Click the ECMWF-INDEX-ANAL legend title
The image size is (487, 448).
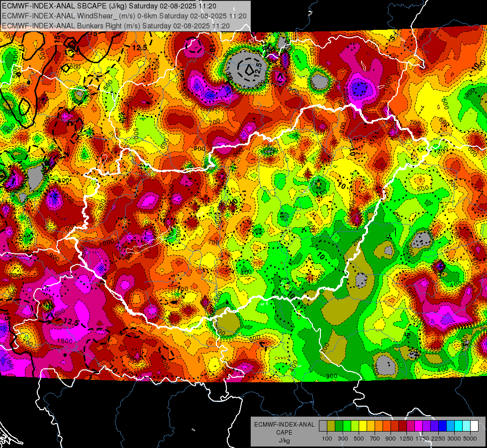click(x=284, y=425)
